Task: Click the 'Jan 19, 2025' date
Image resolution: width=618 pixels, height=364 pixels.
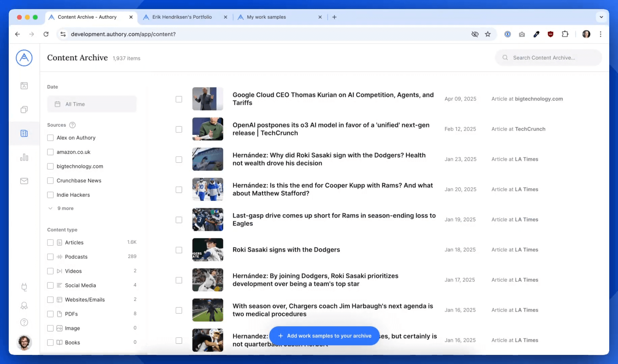Action: point(460,219)
